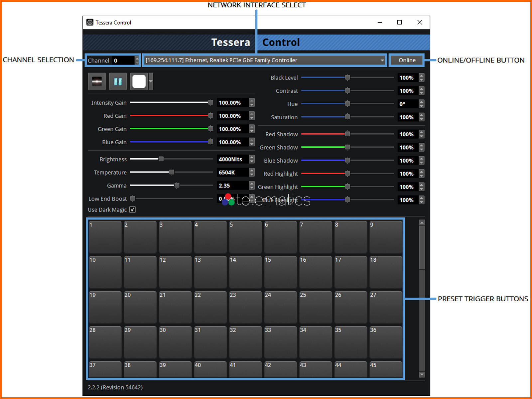Adjust the Blue Gain slider

click(172, 142)
